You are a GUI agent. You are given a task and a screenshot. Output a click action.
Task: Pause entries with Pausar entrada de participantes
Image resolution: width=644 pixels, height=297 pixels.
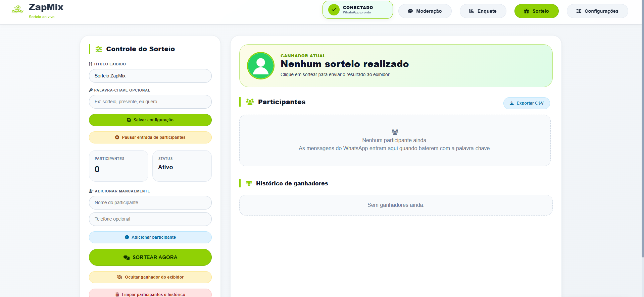[150, 137]
